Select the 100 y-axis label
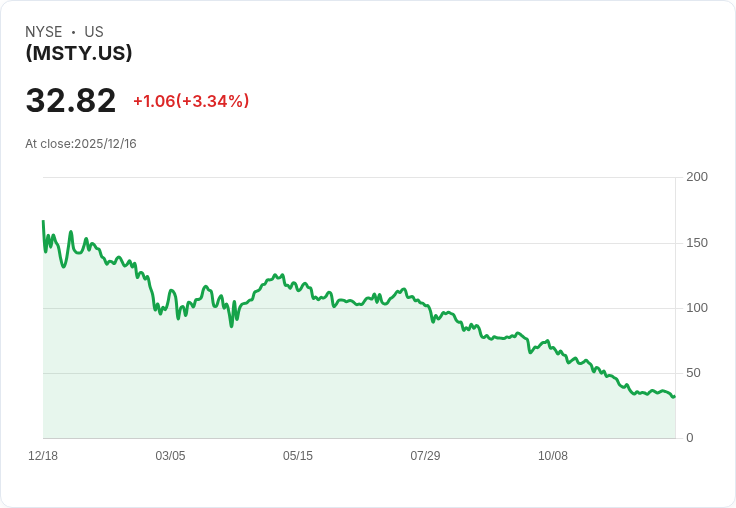Viewport: 736px width, 508px height. [x=697, y=308]
